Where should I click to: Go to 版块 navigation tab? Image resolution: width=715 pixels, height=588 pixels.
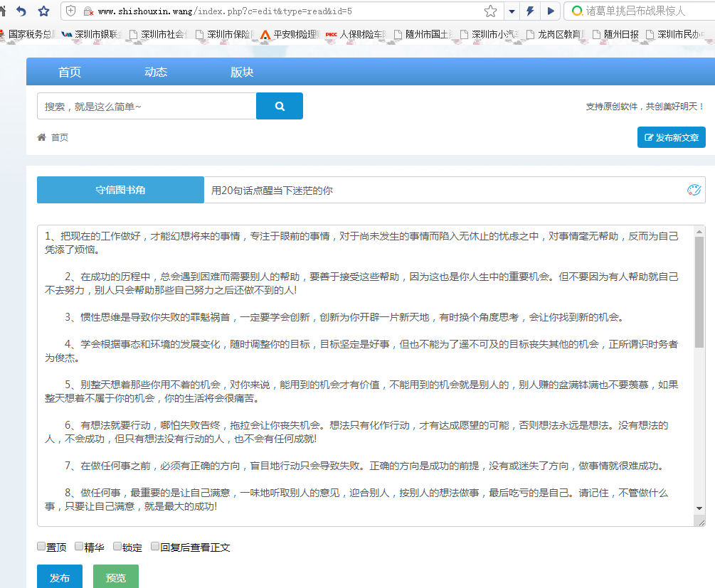pyautogui.click(x=242, y=72)
